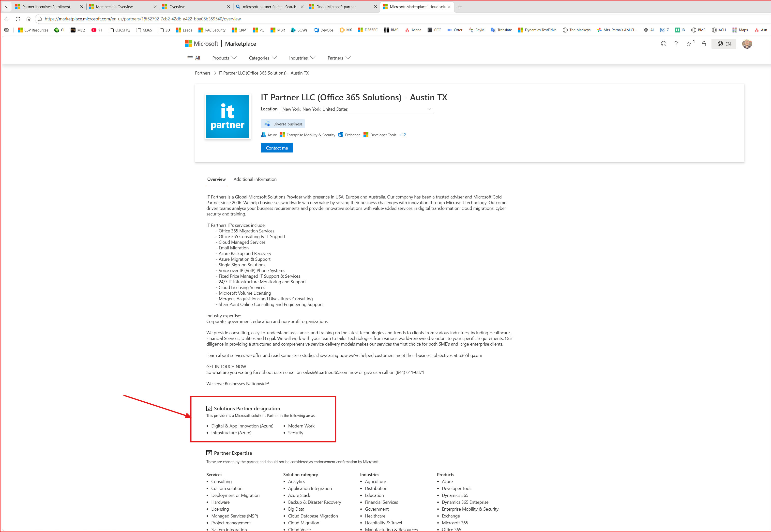
Task: Open CSP Resources bookmark
Action: click(x=33, y=30)
